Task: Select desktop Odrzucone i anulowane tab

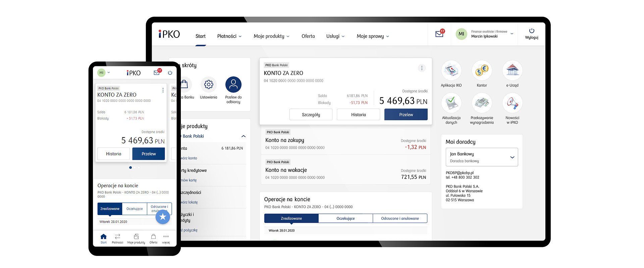Action: 400,218
